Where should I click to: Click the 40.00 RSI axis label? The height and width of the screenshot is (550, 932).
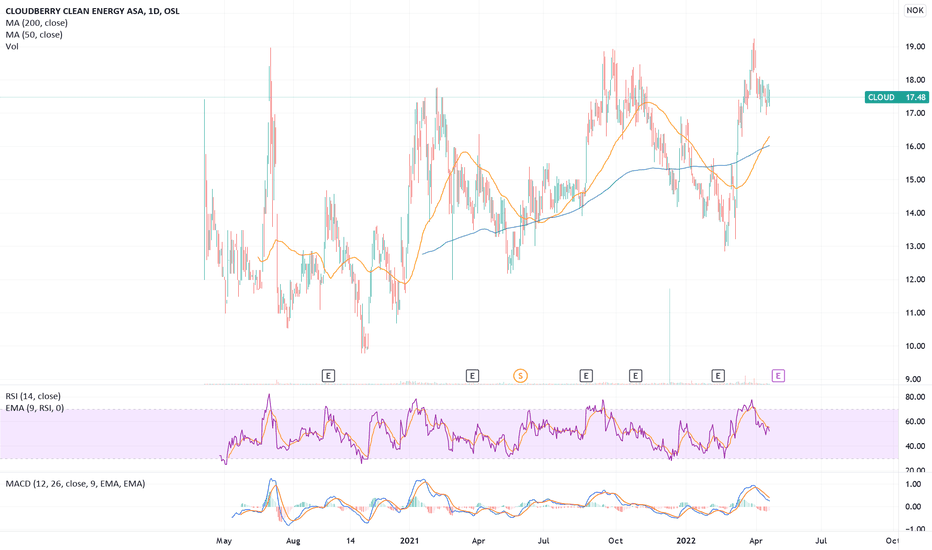point(915,446)
